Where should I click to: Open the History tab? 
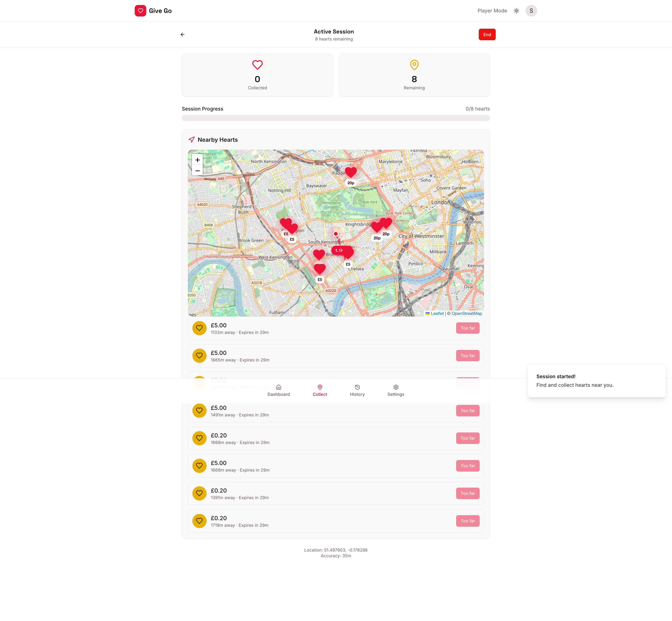click(x=357, y=390)
